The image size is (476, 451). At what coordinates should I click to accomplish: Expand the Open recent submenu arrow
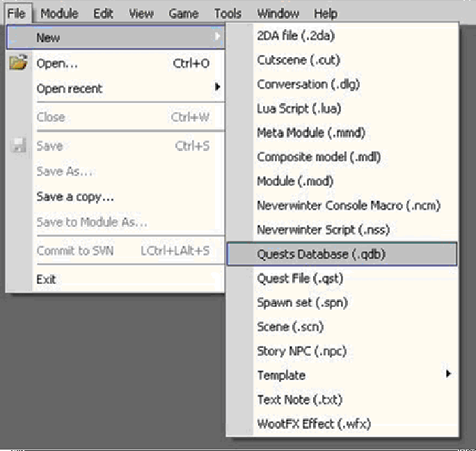(x=218, y=88)
